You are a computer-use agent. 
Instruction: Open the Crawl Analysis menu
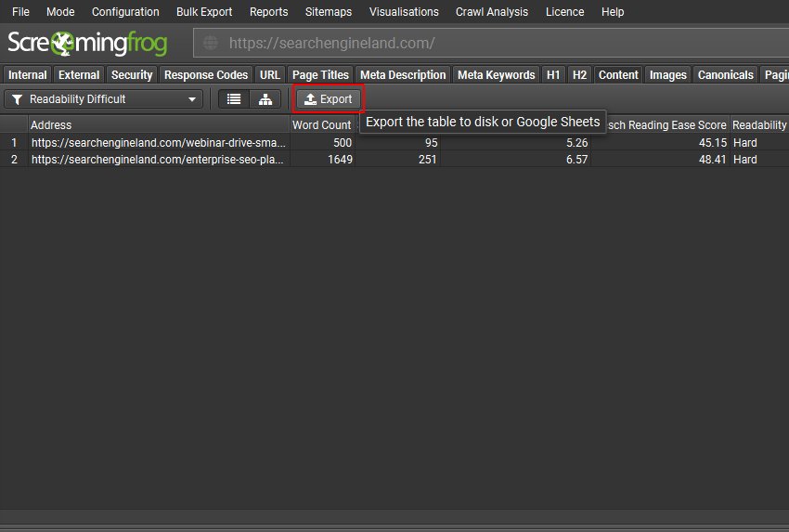pyautogui.click(x=492, y=11)
